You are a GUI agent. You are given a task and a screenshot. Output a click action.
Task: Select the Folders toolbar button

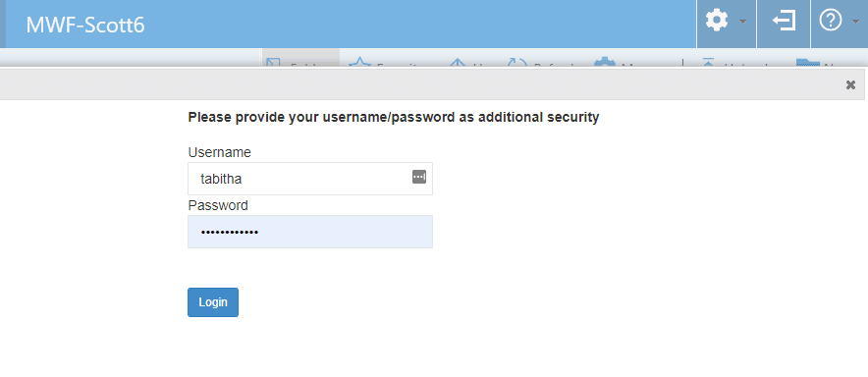click(x=300, y=60)
